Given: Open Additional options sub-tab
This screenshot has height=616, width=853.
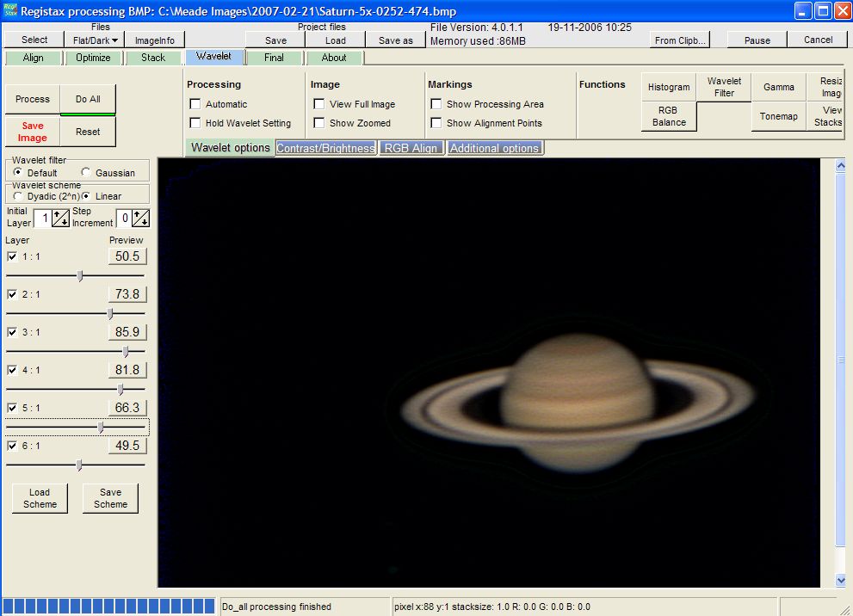Looking at the screenshot, I should coord(494,148).
